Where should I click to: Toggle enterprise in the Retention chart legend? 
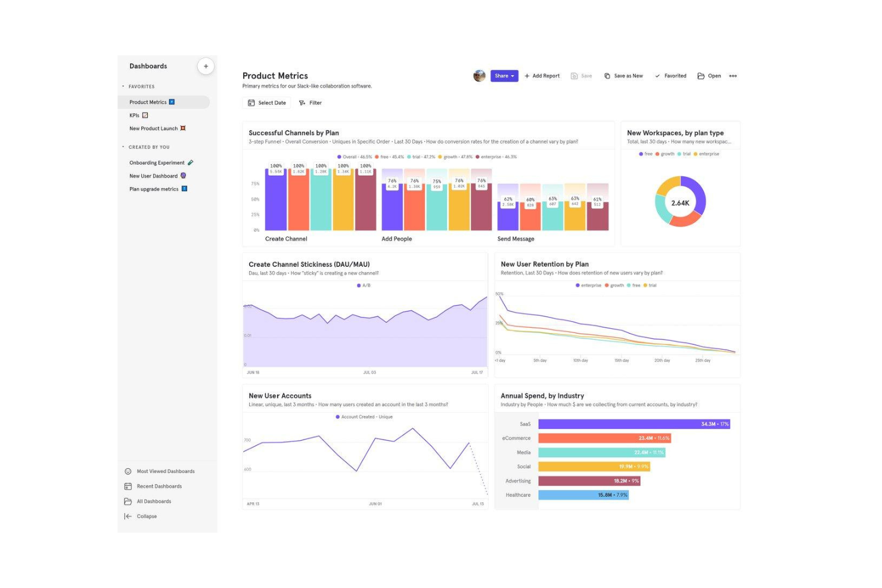pos(589,285)
